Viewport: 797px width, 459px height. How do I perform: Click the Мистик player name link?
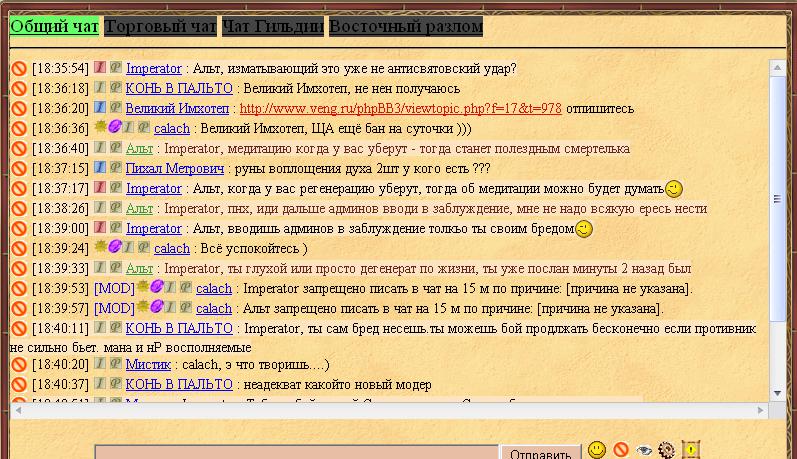[148, 364]
